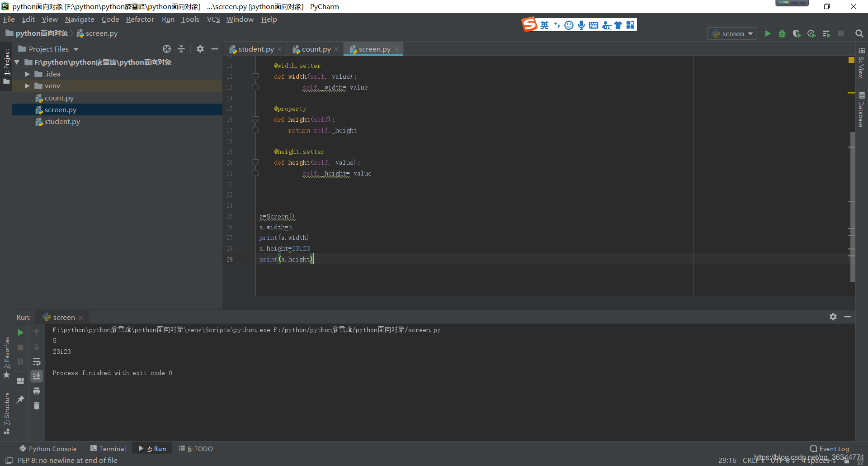Restore layout in the Run panel
Image resolution: width=868 pixels, height=466 pixels.
pyautogui.click(x=20, y=381)
